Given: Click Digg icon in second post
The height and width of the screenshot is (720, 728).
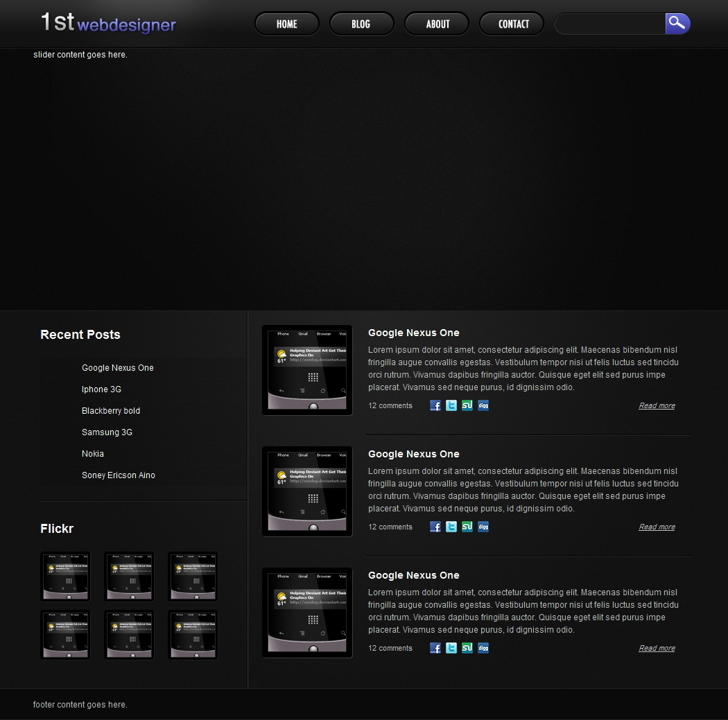Looking at the screenshot, I should pyautogui.click(x=483, y=527).
